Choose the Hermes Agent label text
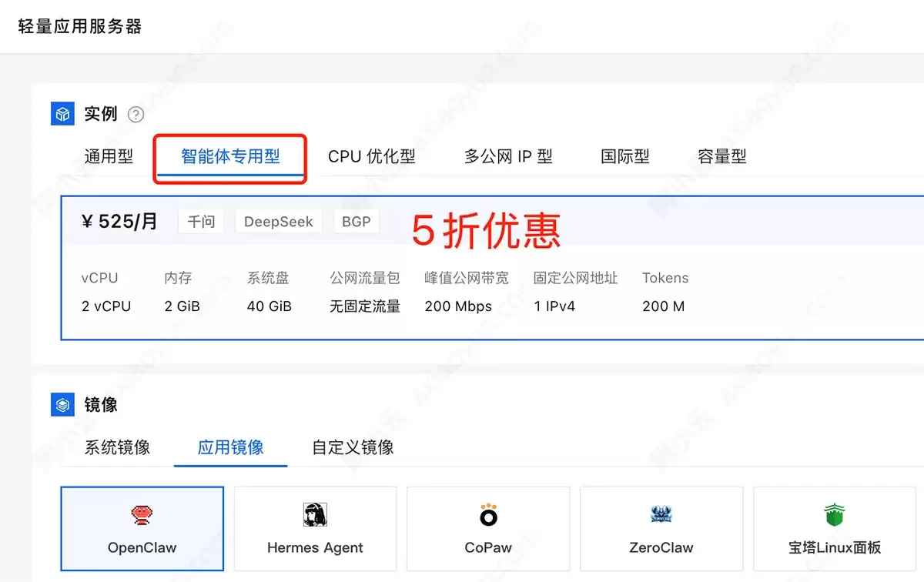The height and width of the screenshot is (582, 924). tap(315, 548)
